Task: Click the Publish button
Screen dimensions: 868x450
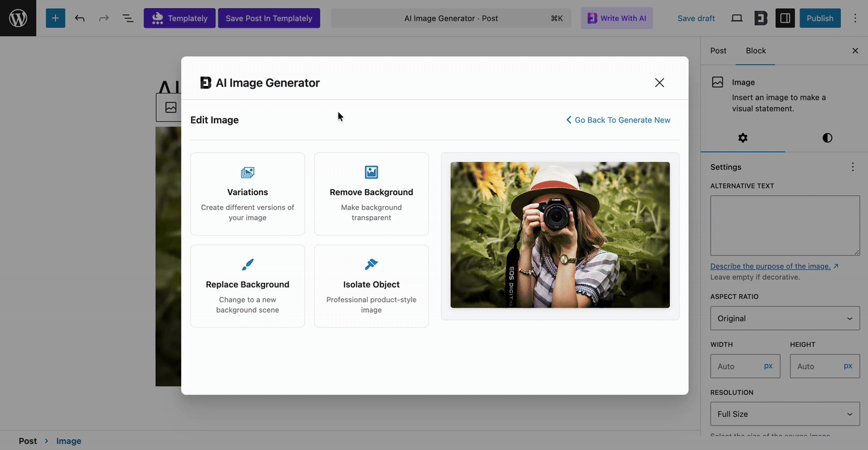Action: (820, 18)
